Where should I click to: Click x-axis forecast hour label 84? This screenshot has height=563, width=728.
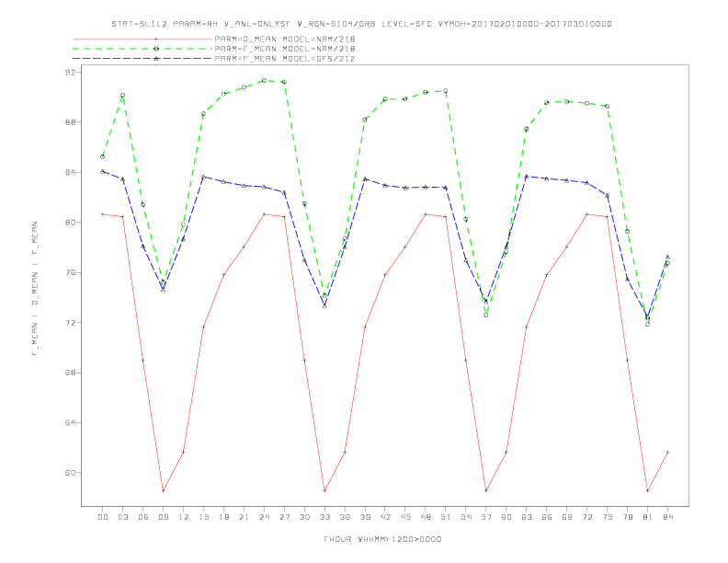[x=668, y=517]
